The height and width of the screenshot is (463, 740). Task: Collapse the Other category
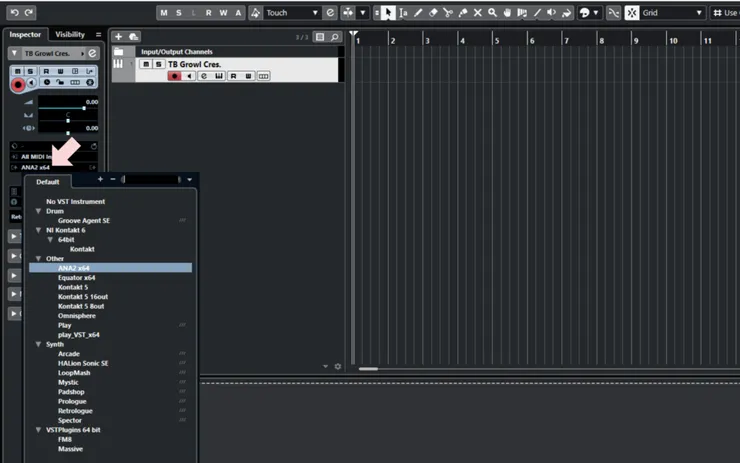pos(39,258)
